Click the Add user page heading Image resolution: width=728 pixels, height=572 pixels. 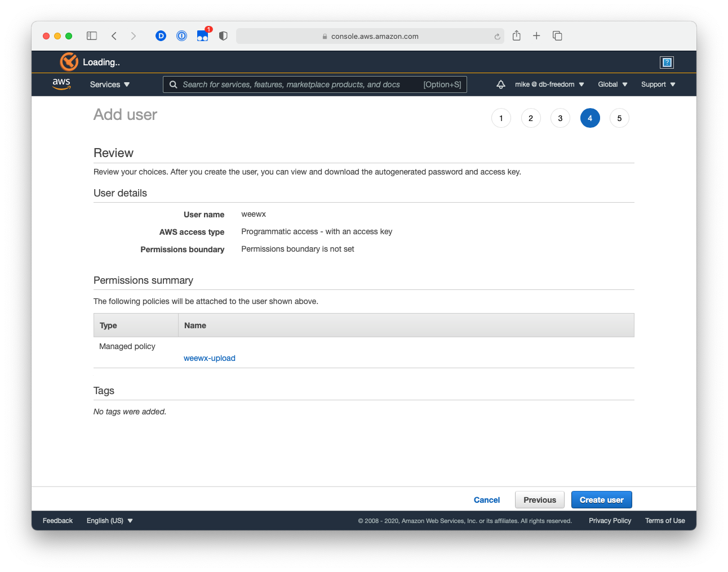click(125, 115)
